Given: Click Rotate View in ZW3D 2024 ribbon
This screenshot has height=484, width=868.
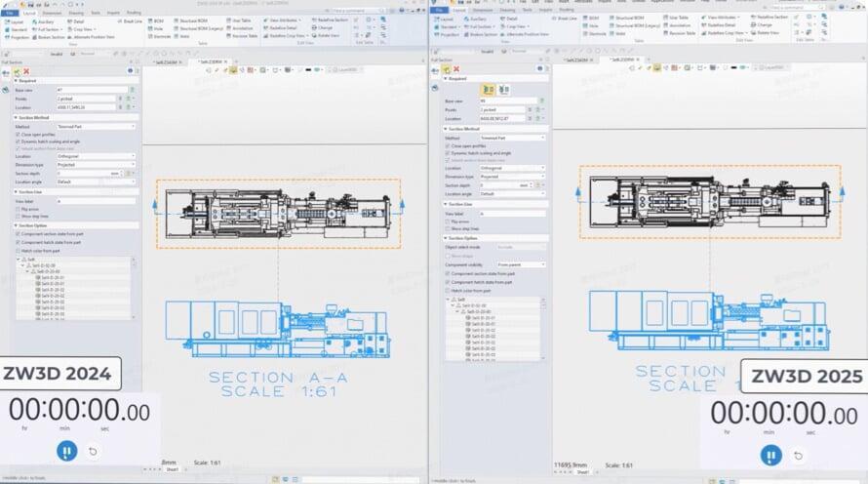Looking at the screenshot, I should [x=326, y=35].
